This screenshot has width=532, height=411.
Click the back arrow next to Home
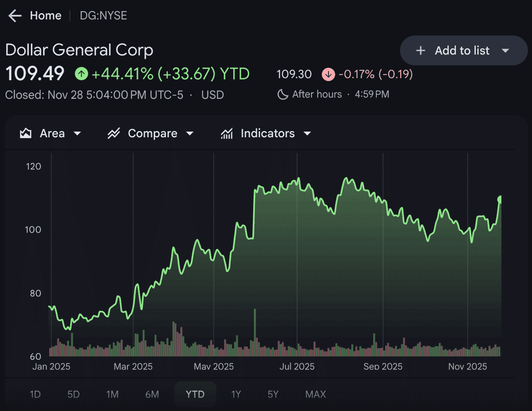(14, 16)
